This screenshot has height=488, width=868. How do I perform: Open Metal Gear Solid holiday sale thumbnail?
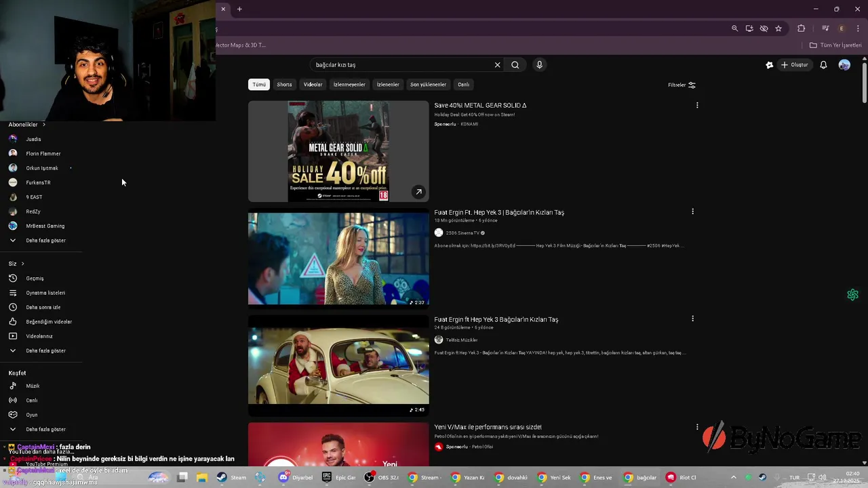[x=338, y=151]
